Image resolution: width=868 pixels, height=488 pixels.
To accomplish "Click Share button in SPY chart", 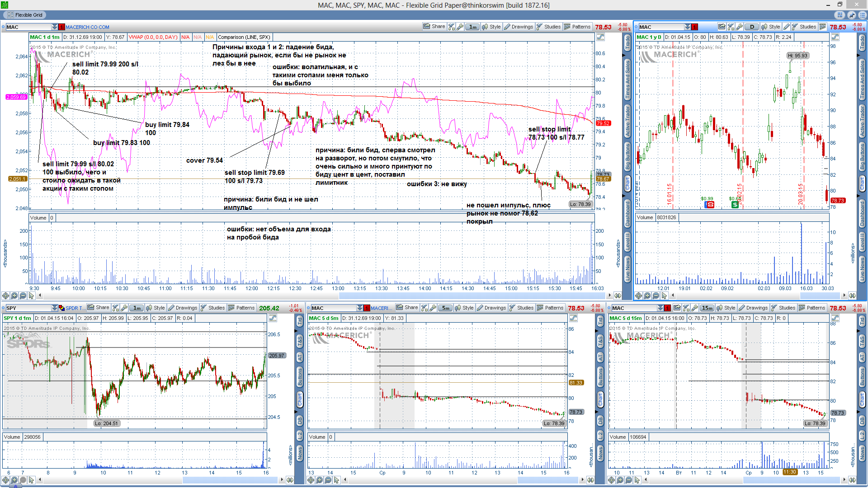I will [x=98, y=308].
